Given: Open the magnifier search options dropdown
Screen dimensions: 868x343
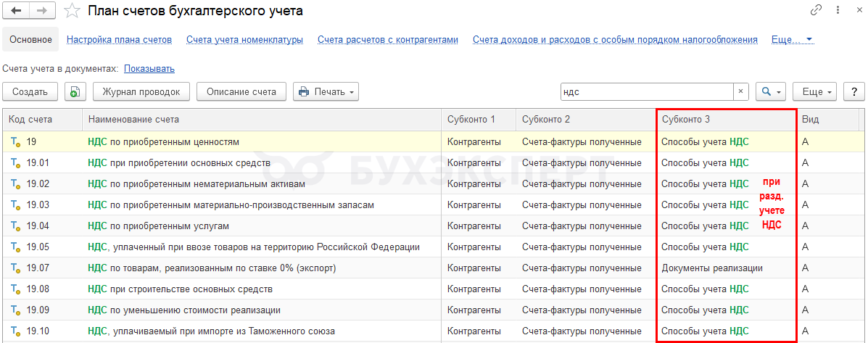Looking at the screenshot, I should (770, 92).
